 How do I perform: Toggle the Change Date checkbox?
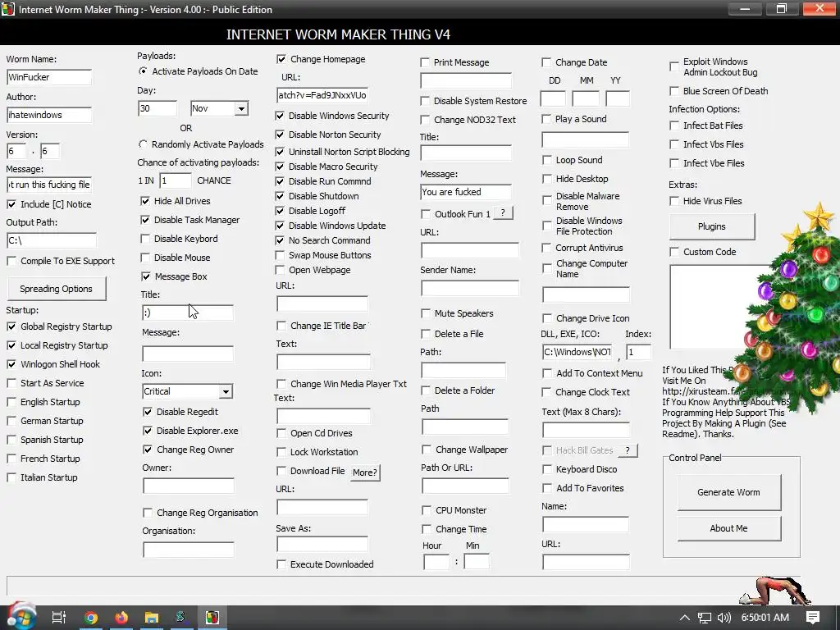point(546,62)
